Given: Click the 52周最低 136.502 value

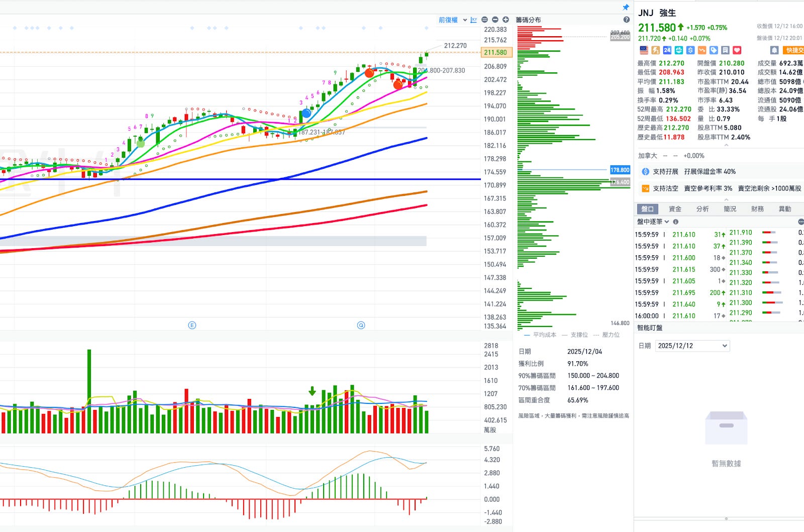Looking at the screenshot, I should pos(678,119).
